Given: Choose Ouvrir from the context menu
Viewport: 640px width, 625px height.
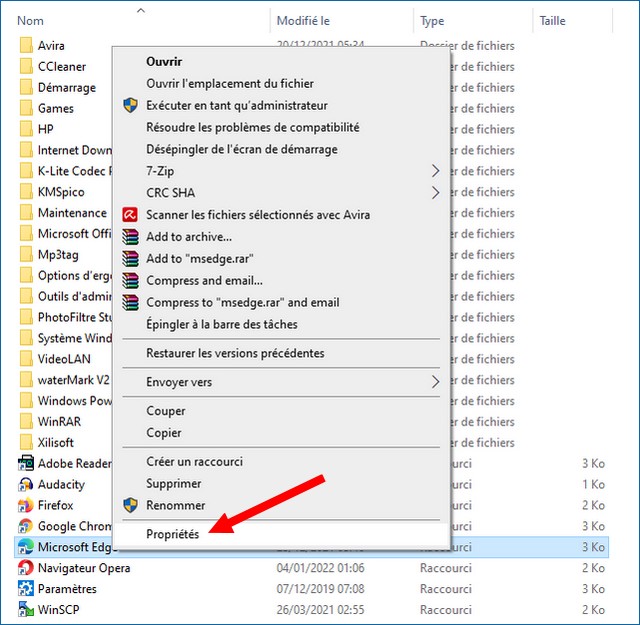Looking at the screenshot, I should pyautogui.click(x=164, y=62).
